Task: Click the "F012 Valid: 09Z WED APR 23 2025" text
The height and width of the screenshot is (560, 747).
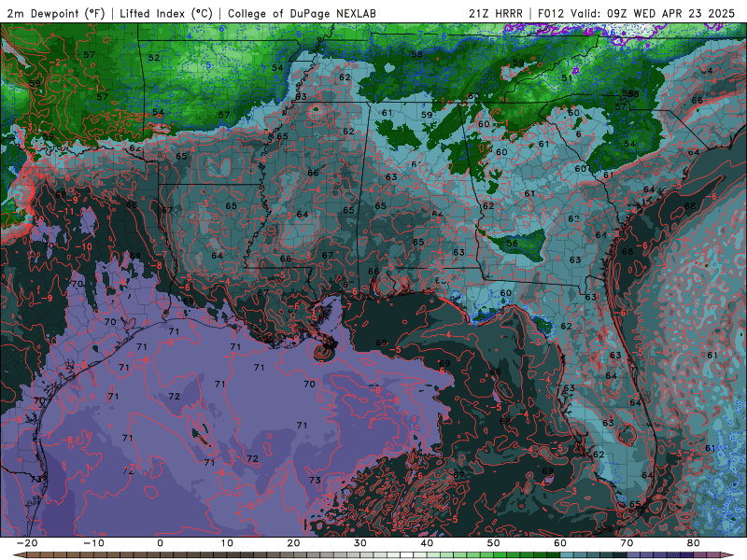Action: click(637, 13)
